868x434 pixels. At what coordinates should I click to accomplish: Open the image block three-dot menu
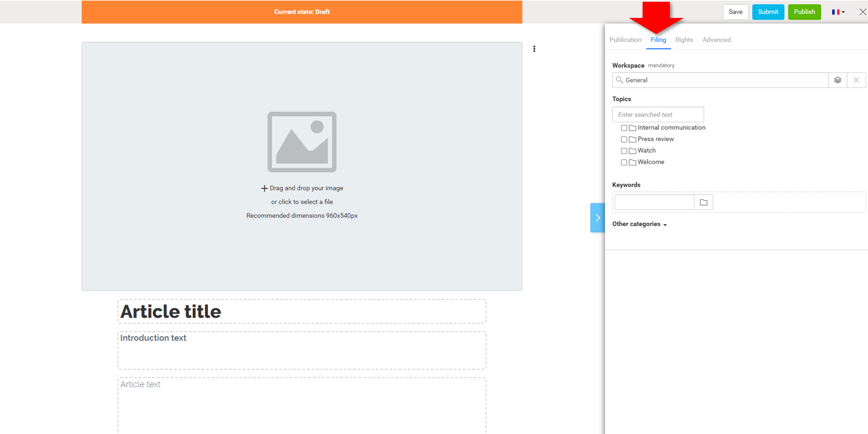(534, 49)
